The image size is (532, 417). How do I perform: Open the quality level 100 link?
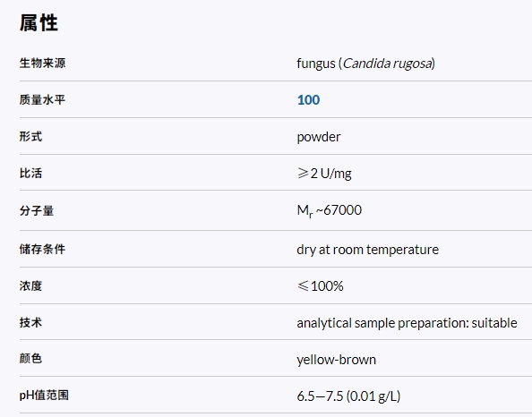308,100
